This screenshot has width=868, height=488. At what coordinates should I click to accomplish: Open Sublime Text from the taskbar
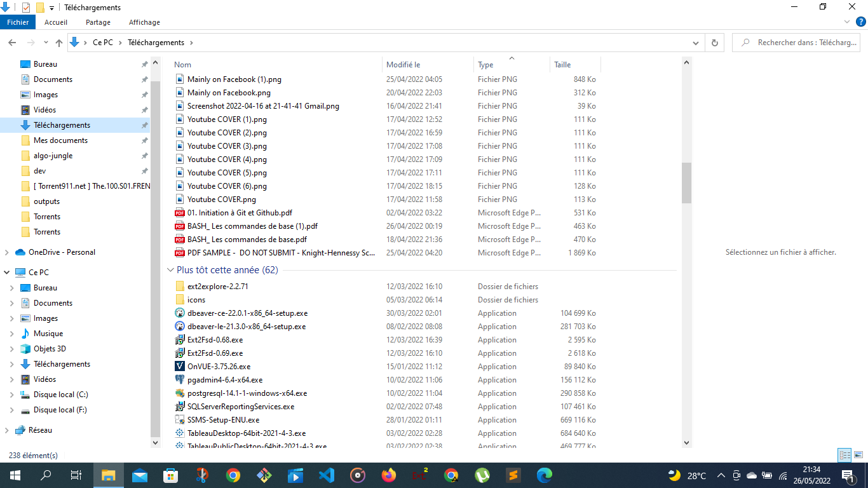(x=513, y=475)
